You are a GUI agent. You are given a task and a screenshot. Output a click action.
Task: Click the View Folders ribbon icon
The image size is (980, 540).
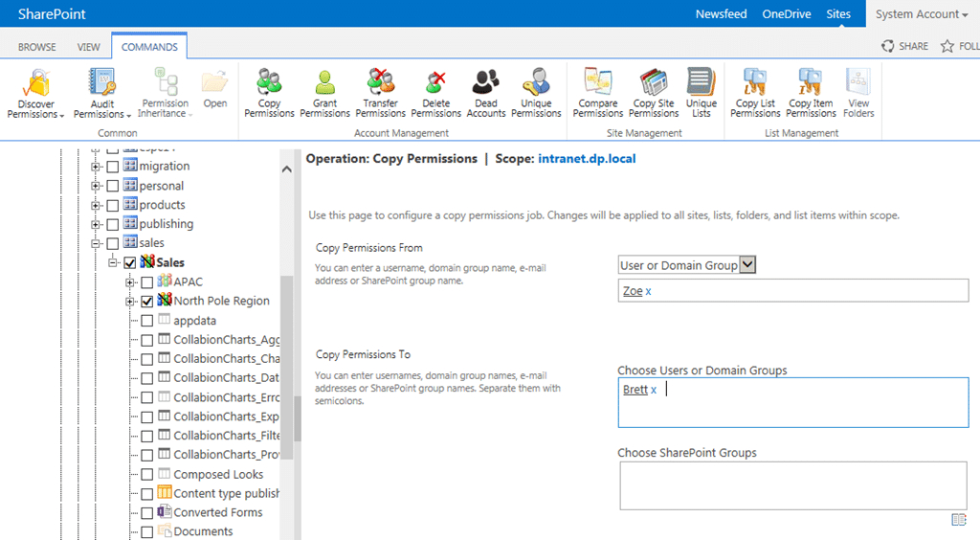(858, 82)
